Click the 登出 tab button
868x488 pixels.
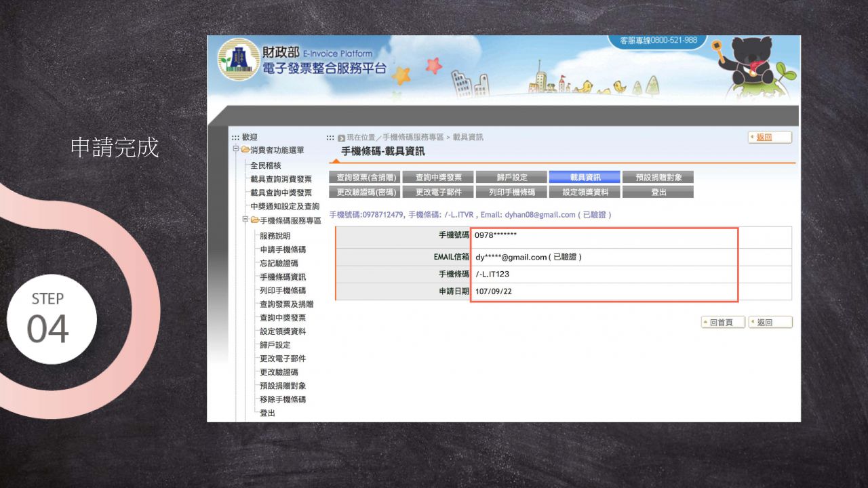point(658,192)
